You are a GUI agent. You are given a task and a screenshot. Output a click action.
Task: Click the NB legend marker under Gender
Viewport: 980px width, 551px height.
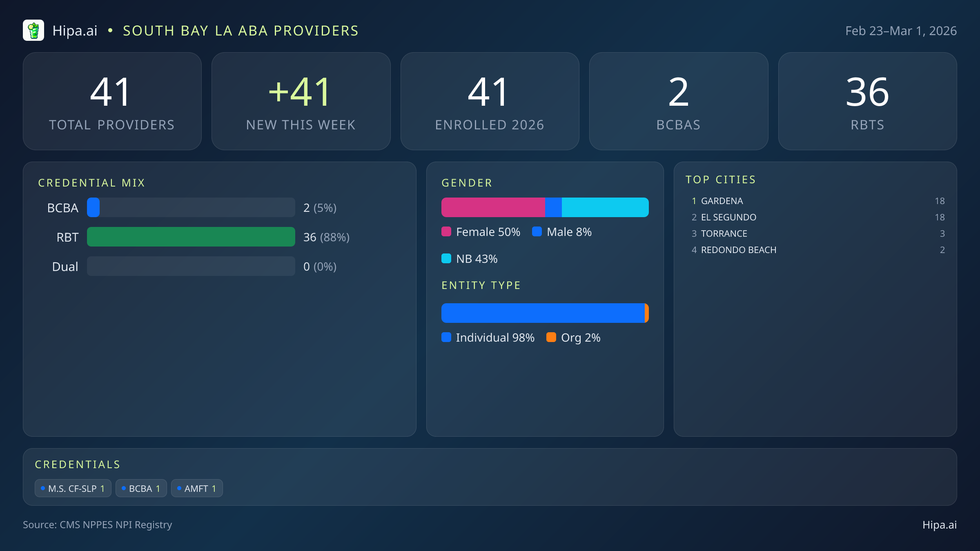coord(447,258)
